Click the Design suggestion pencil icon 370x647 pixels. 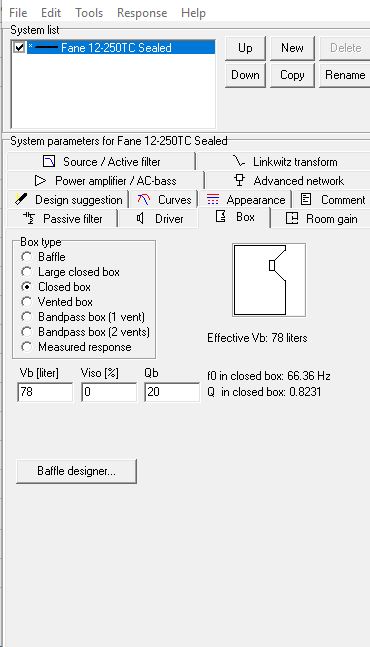tap(21, 199)
